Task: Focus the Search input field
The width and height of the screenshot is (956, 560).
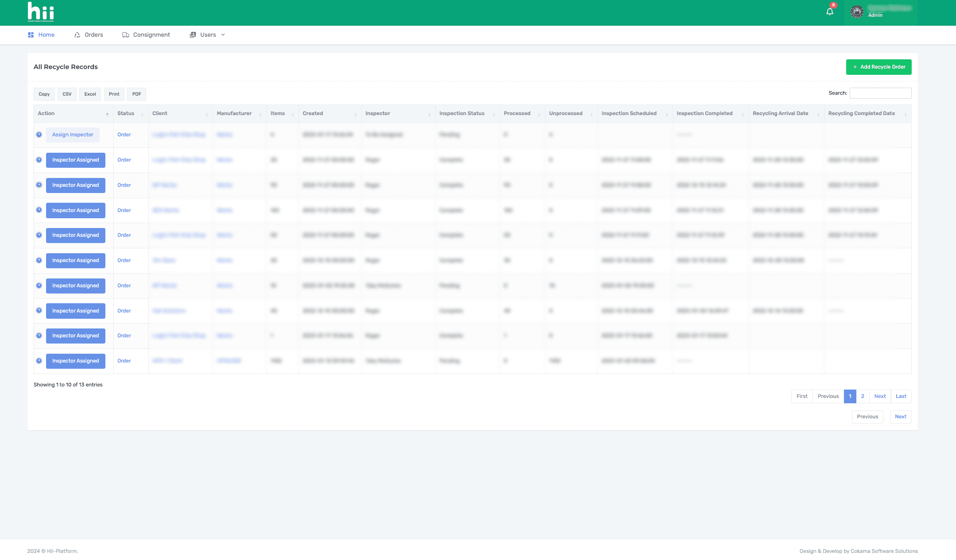Action: [880, 93]
